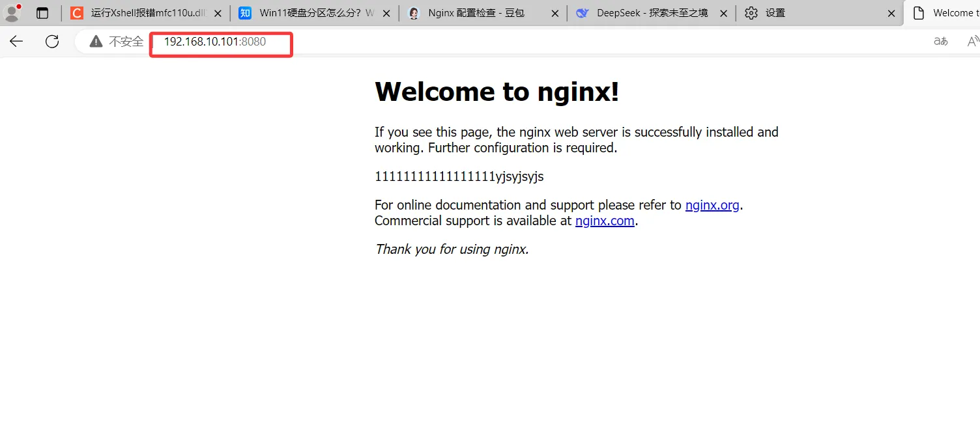Click the Zhihu favicon on second tab

click(x=245, y=13)
